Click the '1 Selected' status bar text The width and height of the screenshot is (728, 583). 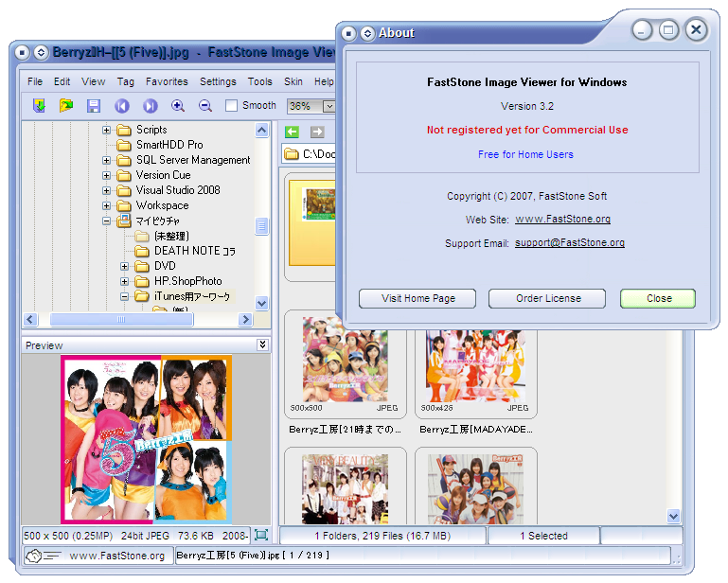pos(543,536)
